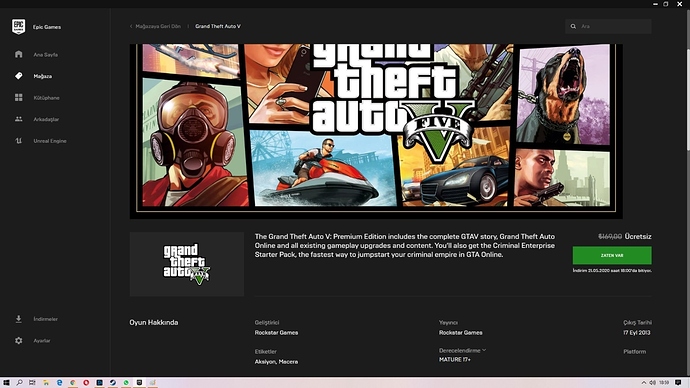
Task: Switch to Chrome on the taskbar
Action: click(x=73, y=383)
